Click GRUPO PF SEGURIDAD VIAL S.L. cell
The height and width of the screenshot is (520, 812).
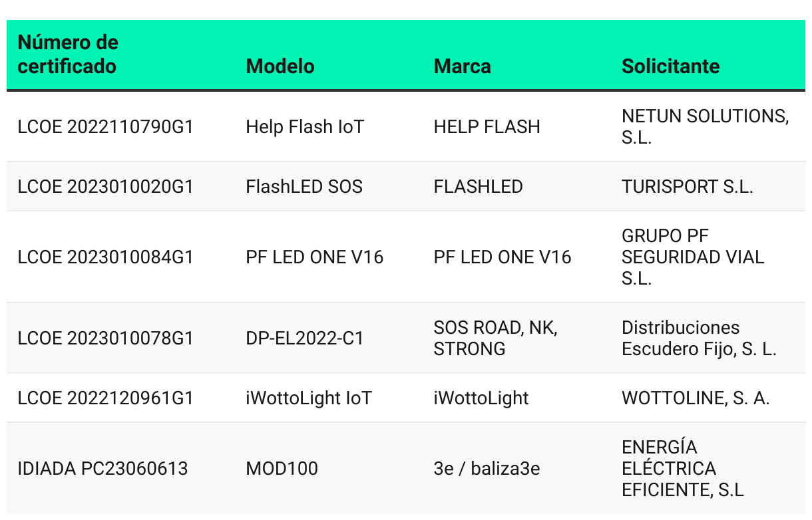click(x=693, y=257)
